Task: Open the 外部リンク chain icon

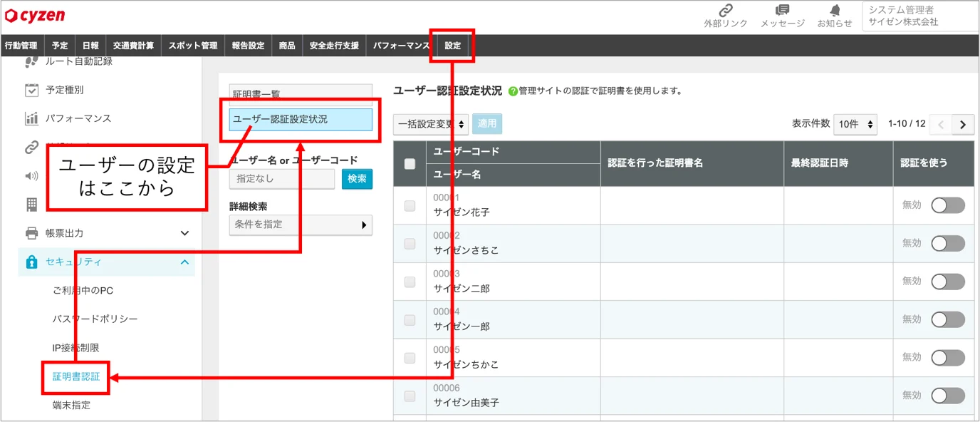Action: point(726,10)
